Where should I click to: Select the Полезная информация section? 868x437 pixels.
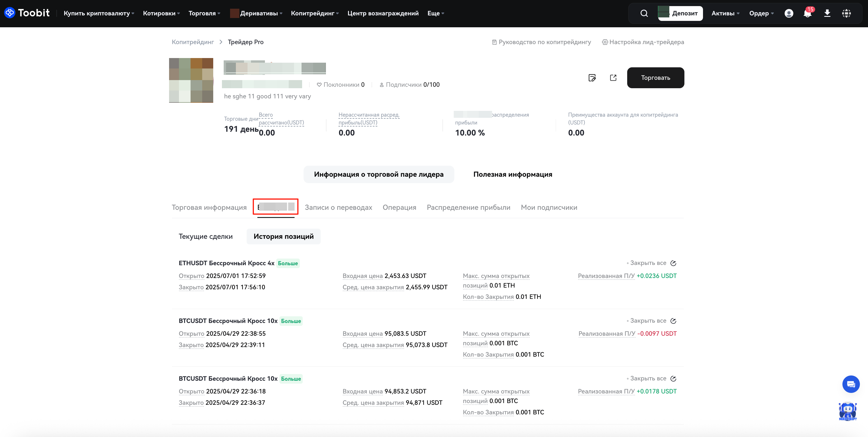click(x=512, y=174)
